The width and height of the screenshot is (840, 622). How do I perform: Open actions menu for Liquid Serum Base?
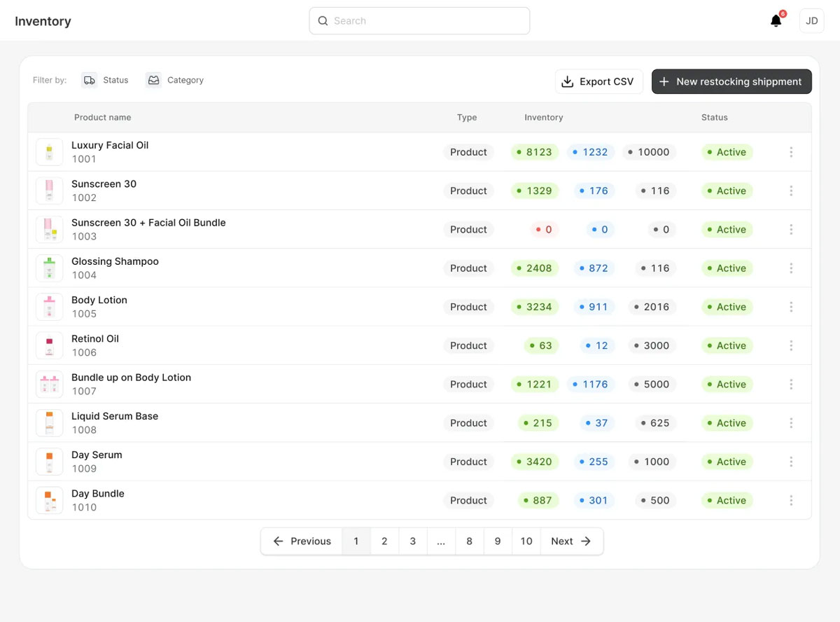[x=791, y=423]
